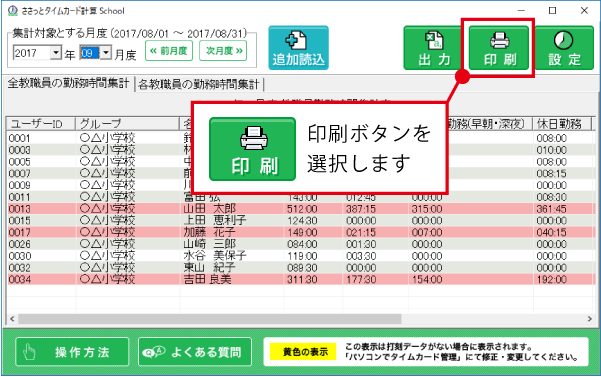This screenshot has width=601, height=377.
Task: Click the 192:00 holiday work value
Action: pyautogui.click(x=551, y=280)
